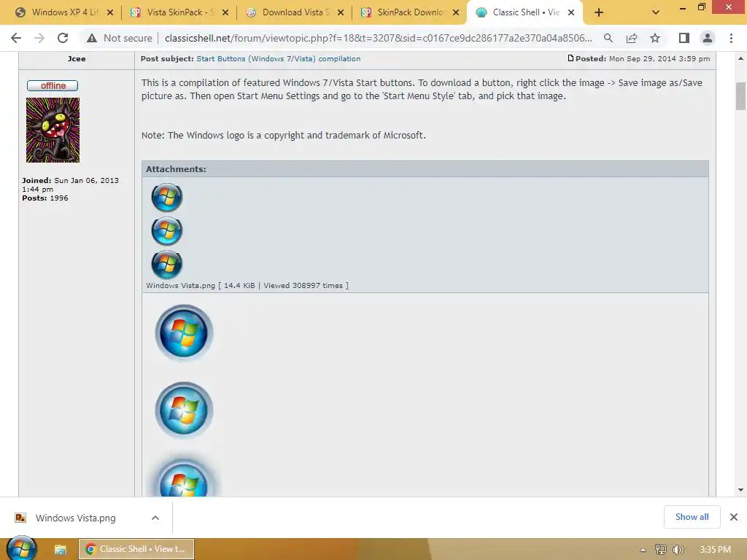Click the 3:35 PM taskbar clock

coord(715,550)
